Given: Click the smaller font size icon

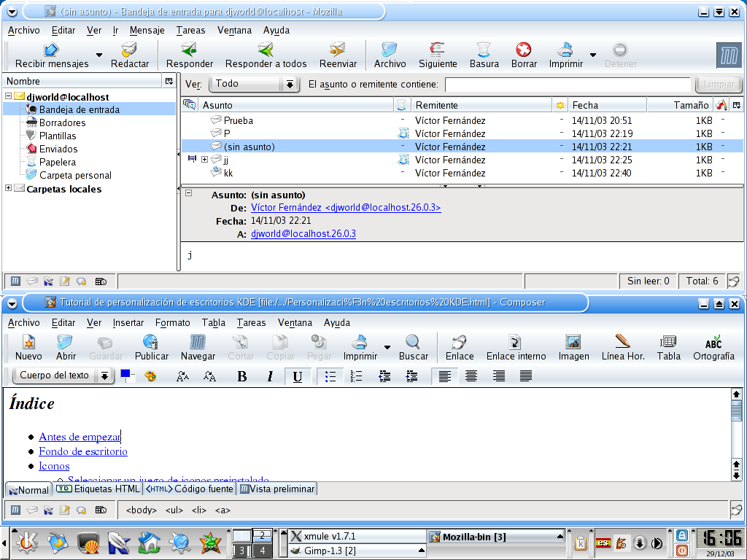Looking at the screenshot, I should (182, 377).
